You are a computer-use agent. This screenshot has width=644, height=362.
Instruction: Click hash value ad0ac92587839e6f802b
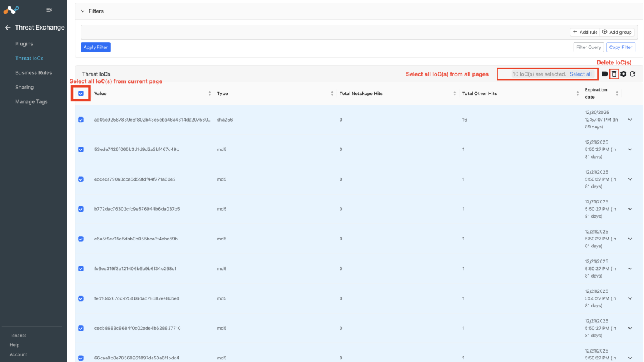coord(153,120)
